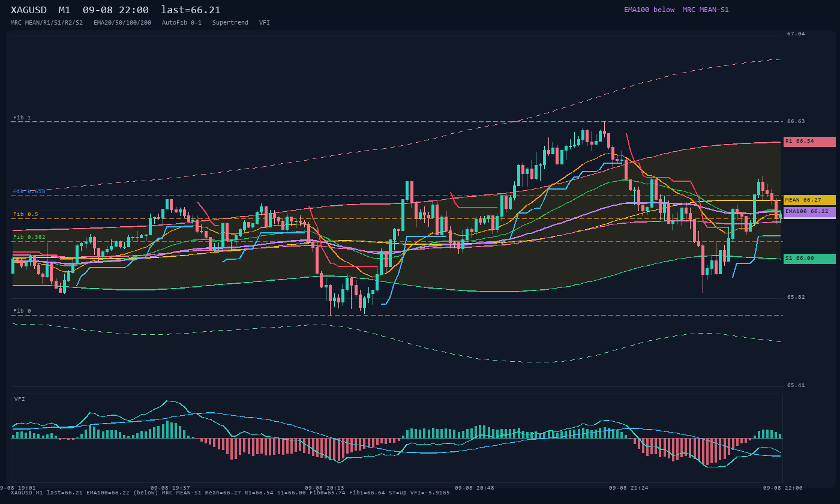
Task: Click the 09-08 22:00 time axis label
Action: point(783,488)
